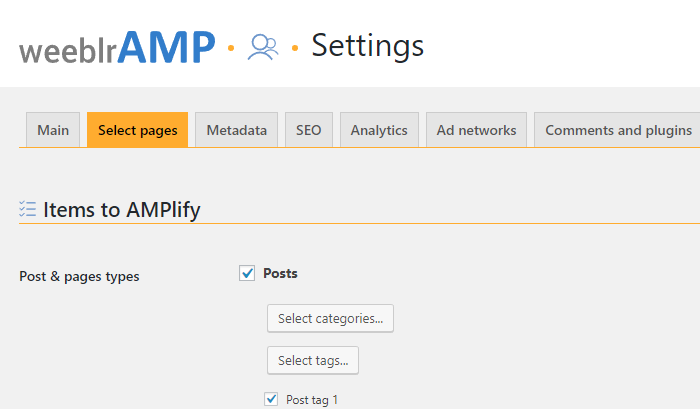
Task: Click the Post tag 1 label text
Action: tap(312, 399)
